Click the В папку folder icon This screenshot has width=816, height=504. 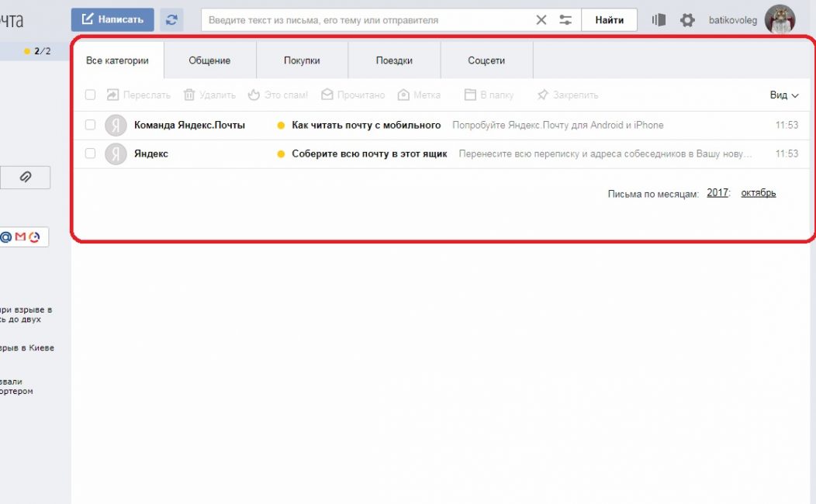coord(470,95)
